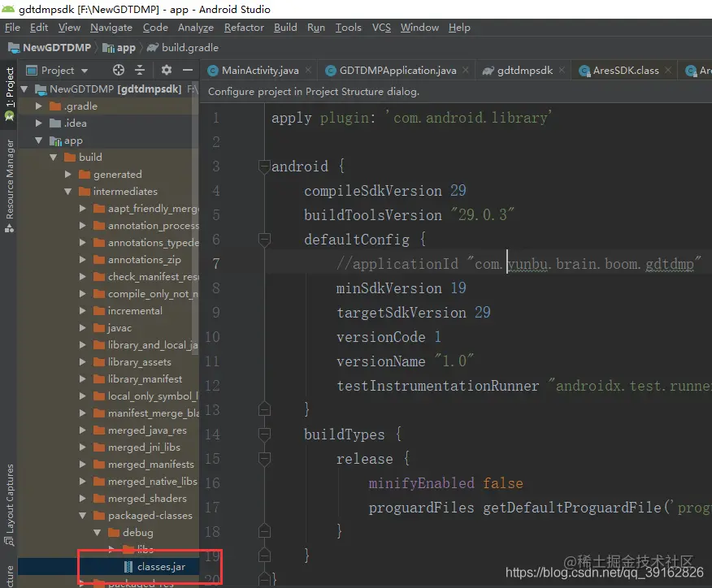Open the Window menu
This screenshot has height=588, width=712.
coord(419,28)
